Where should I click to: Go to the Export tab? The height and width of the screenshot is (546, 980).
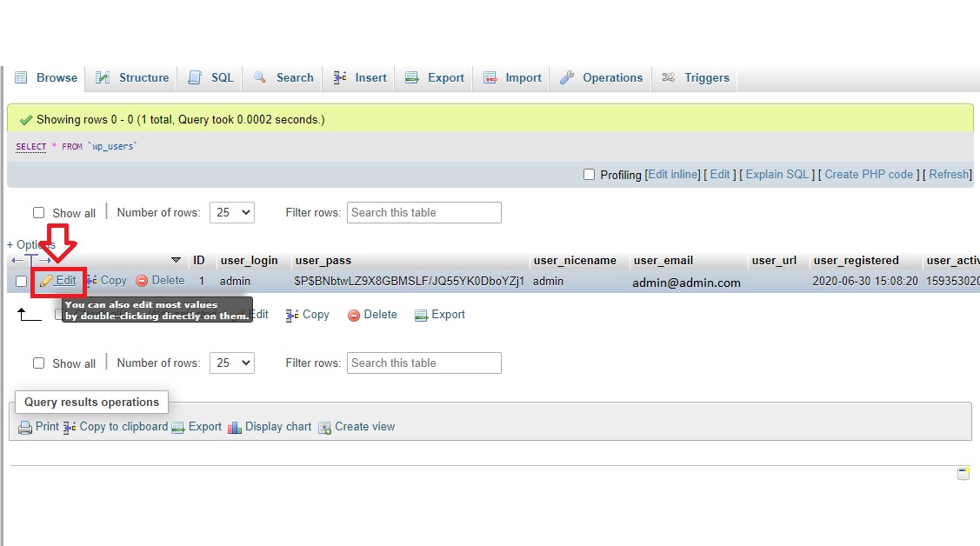[435, 77]
